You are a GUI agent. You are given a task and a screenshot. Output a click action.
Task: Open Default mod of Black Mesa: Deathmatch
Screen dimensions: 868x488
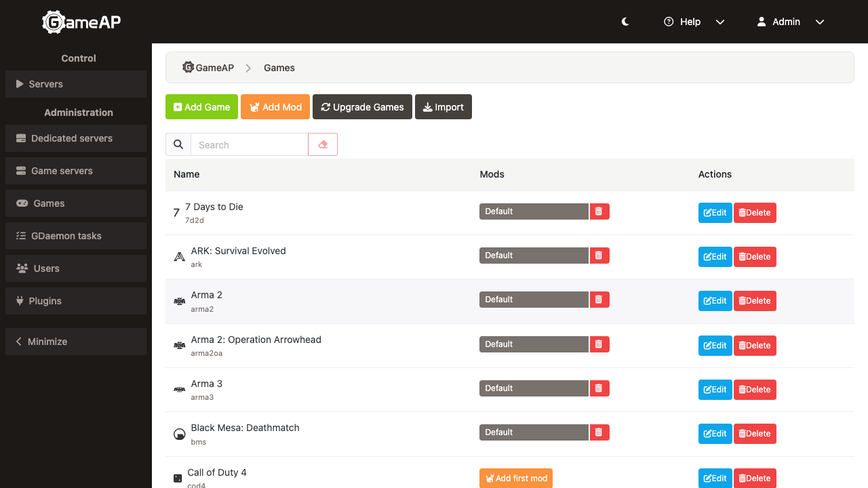point(534,432)
